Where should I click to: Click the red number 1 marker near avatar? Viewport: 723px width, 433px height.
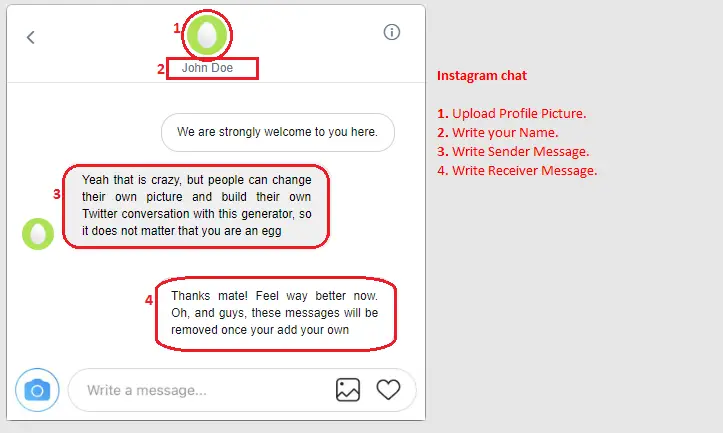(177, 28)
